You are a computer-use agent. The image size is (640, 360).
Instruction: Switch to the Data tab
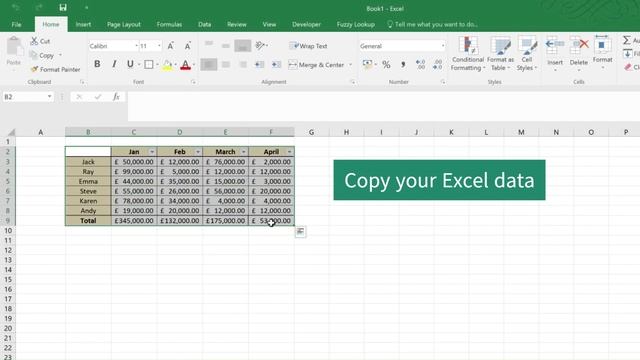(x=204, y=24)
